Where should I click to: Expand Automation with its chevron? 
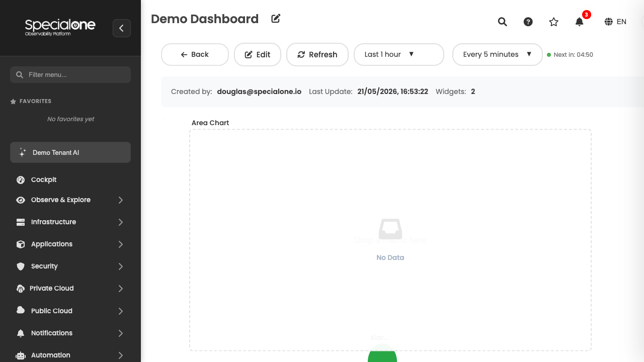coord(121,355)
